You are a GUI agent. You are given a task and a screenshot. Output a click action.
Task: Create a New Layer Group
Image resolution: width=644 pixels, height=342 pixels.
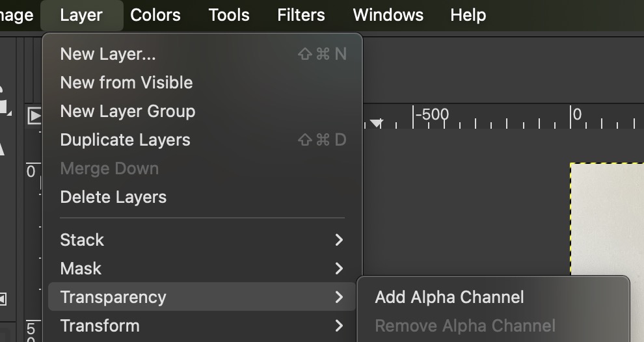click(202, 111)
